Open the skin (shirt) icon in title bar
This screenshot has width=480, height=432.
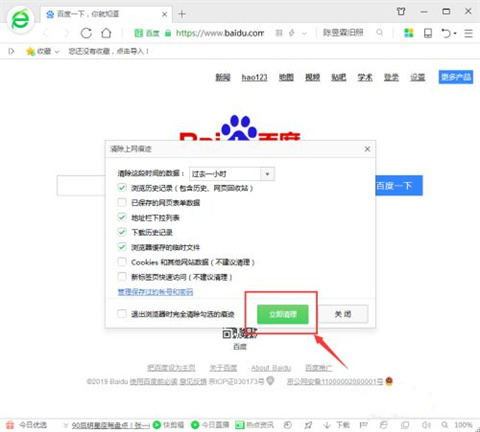coord(401,12)
